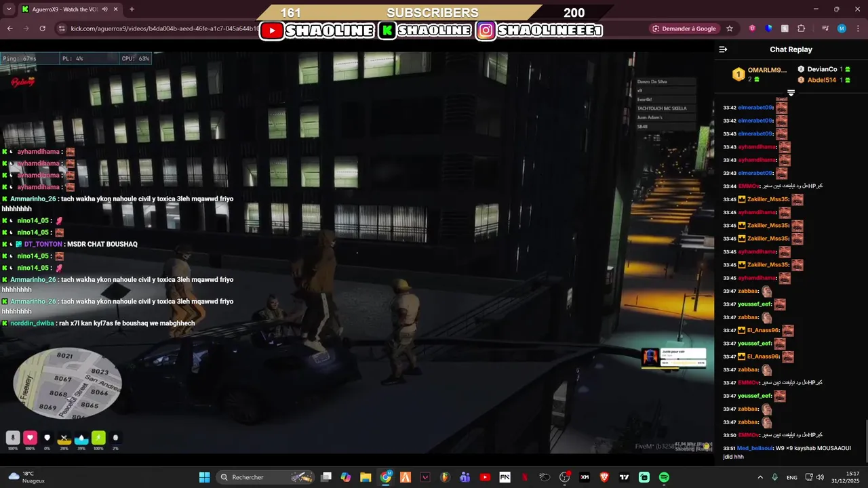Bookmark this page with the star icon
Image resolution: width=868 pixels, height=488 pixels.
click(x=730, y=28)
